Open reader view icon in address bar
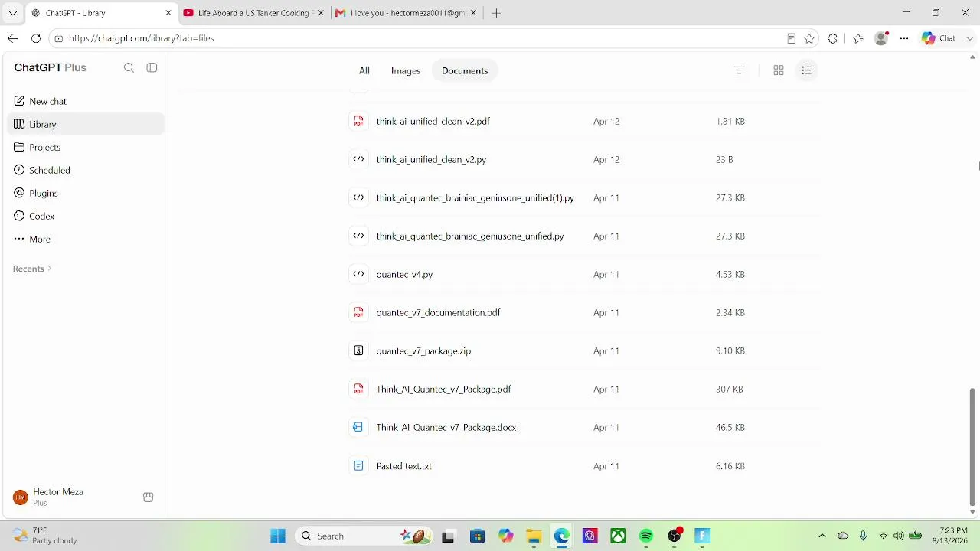The width and height of the screenshot is (980, 551). (791, 38)
